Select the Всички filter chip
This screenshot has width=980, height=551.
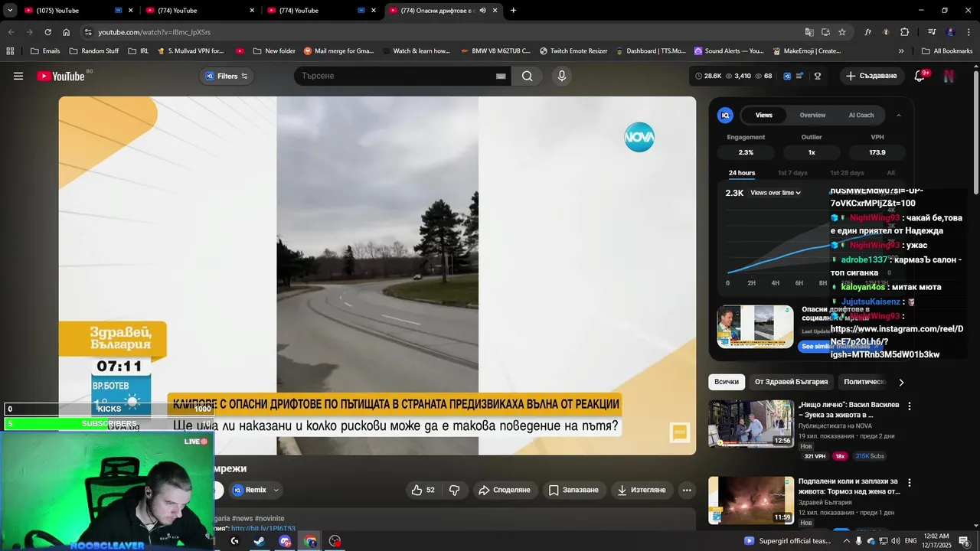[x=727, y=382]
